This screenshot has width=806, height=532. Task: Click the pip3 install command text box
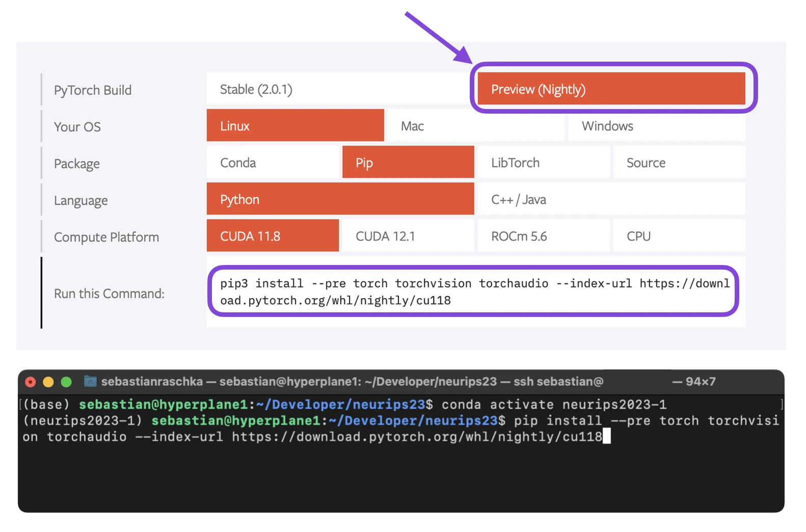click(475, 291)
